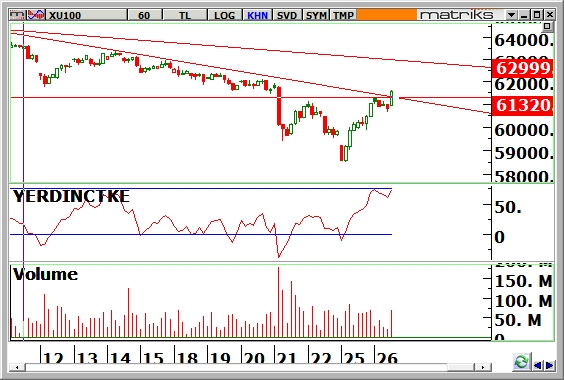This screenshot has height=380, width=564.
Task: Click the 62999 red price label
Action: click(x=522, y=68)
